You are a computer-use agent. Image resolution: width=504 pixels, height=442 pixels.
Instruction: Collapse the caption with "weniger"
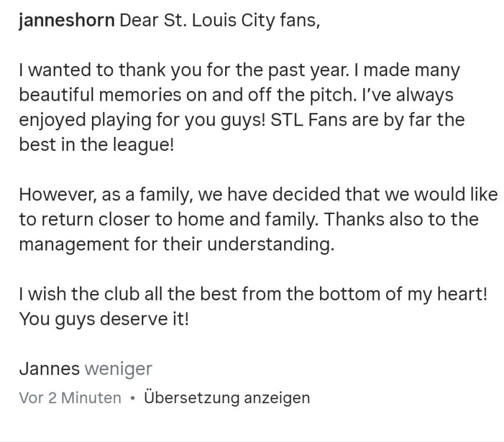118,370
